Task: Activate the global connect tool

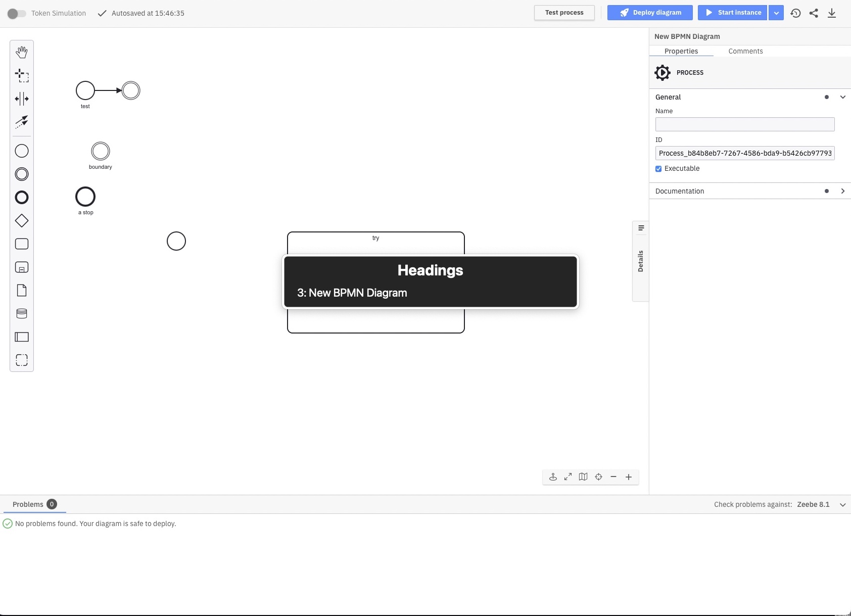Action: click(22, 122)
